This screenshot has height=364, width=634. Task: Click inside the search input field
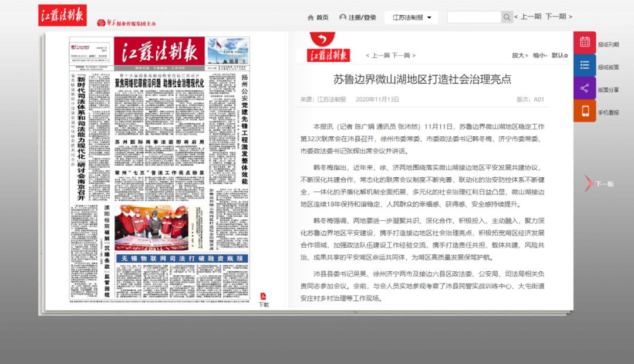coord(474,18)
